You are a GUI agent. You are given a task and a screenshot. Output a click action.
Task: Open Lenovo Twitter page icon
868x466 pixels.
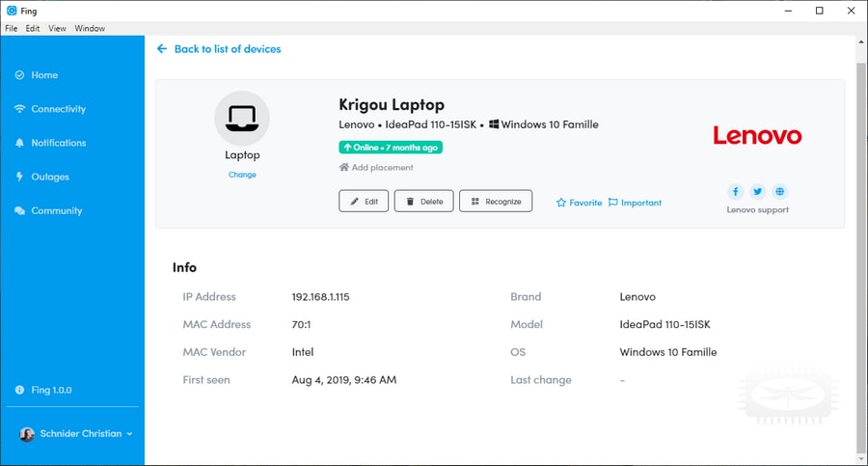[757, 192]
